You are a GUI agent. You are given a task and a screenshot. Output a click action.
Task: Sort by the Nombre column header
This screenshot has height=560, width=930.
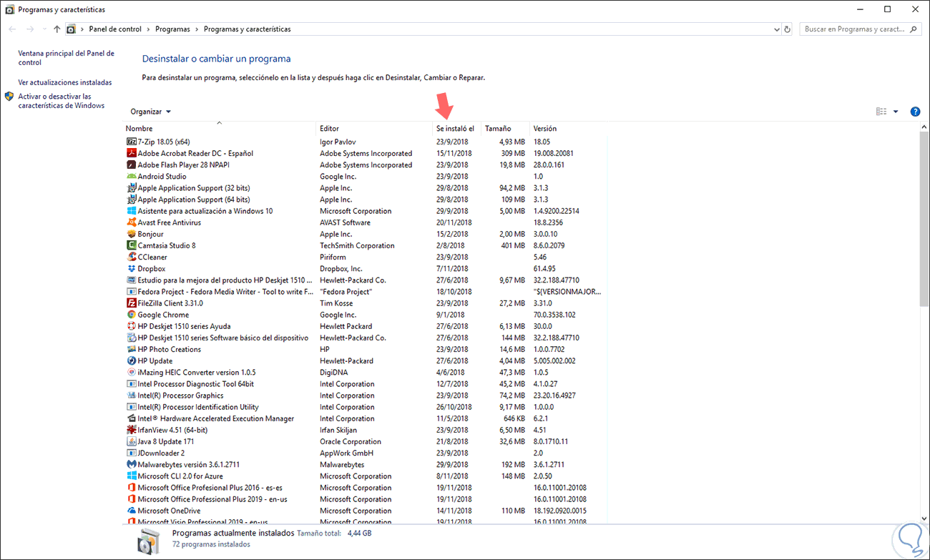[x=219, y=129]
